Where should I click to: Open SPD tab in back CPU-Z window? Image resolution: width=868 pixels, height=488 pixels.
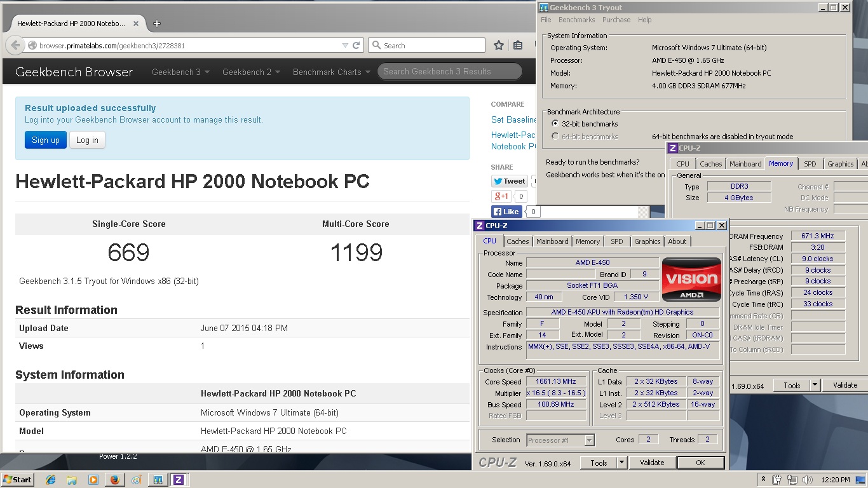(x=810, y=164)
